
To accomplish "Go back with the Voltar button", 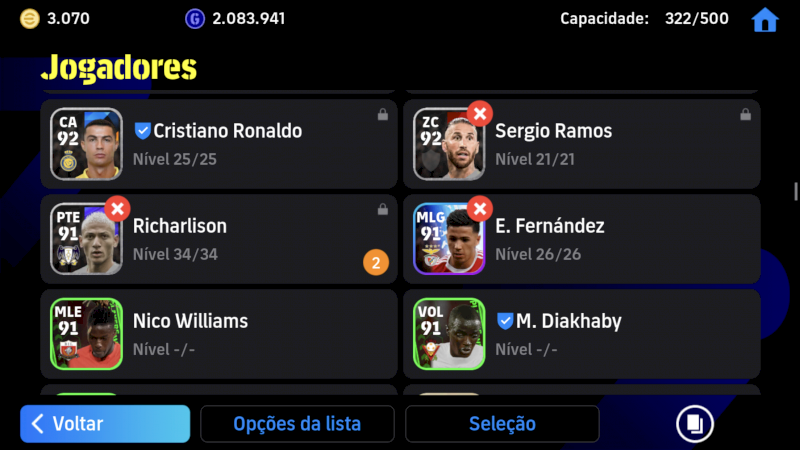I will [x=105, y=423].
